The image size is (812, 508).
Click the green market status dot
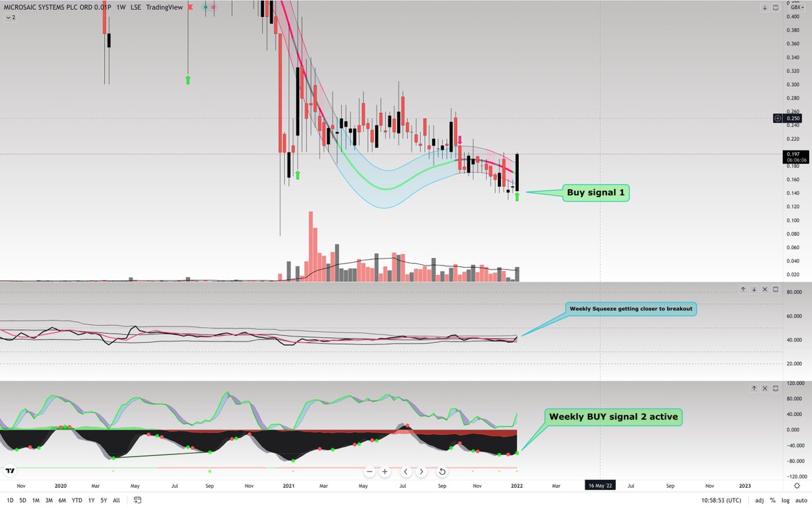tap(206, 7)
